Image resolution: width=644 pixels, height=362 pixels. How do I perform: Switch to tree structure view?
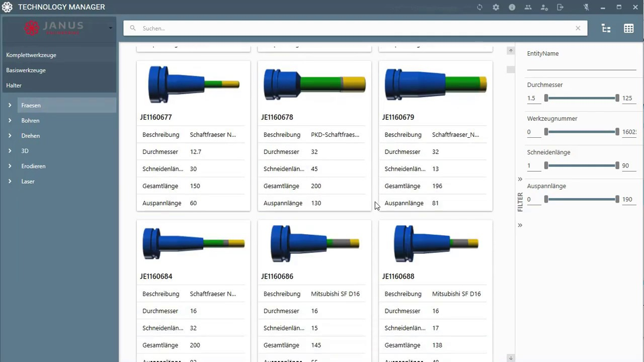[x=606, y=28]
